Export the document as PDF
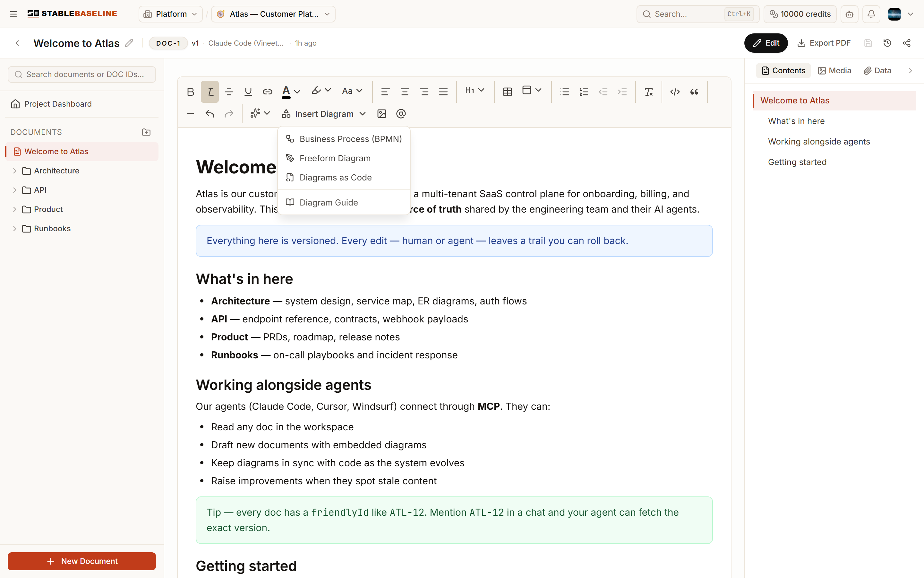924x578 pixels. pyautogui.click(x=824, y=43)
